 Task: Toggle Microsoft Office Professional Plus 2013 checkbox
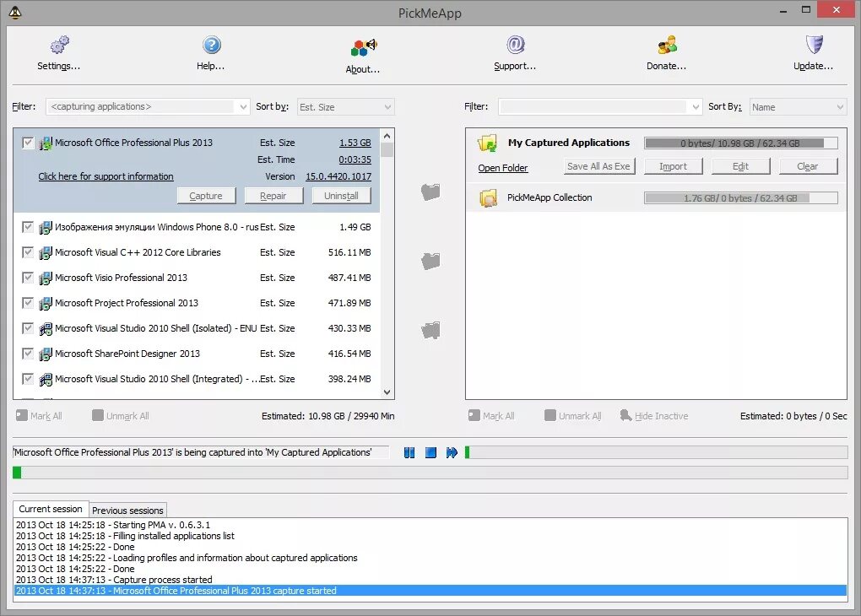point(28,143)
